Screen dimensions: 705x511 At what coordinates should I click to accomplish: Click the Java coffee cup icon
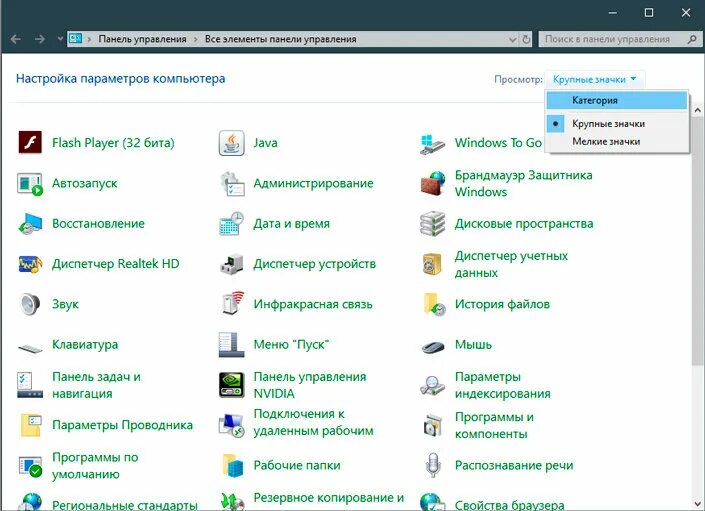click(x=232, y=142)
